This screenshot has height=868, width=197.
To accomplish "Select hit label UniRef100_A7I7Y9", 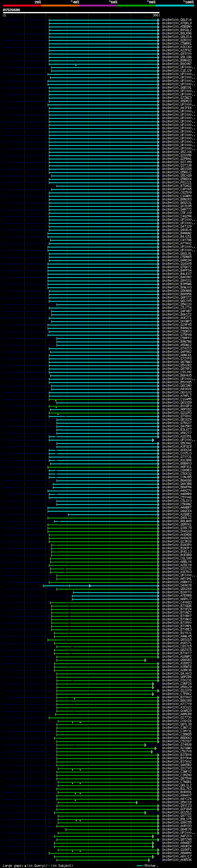I will click(177, 704).
